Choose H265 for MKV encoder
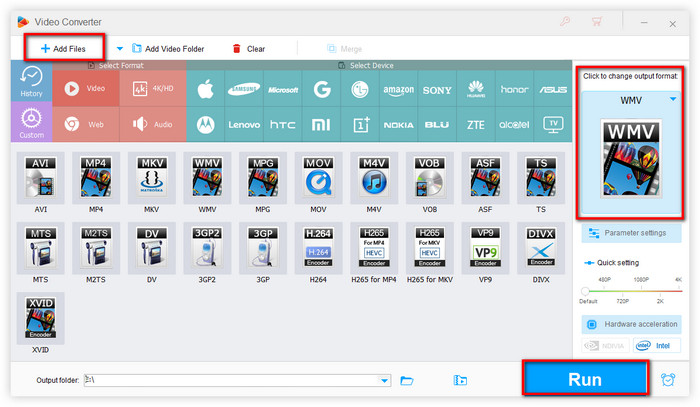The width and height of the screenshot is (700, 407). tap(429, 248)
